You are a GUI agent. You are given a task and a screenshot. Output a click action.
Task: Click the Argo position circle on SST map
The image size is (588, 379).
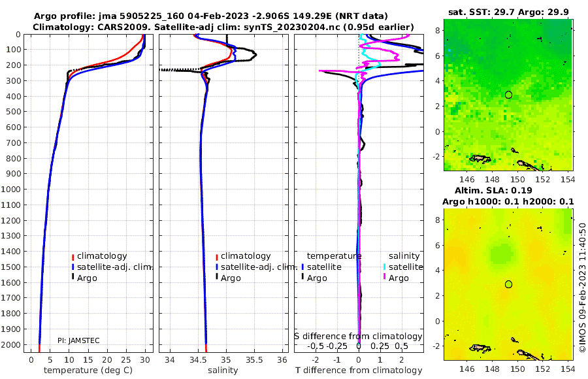508,95
